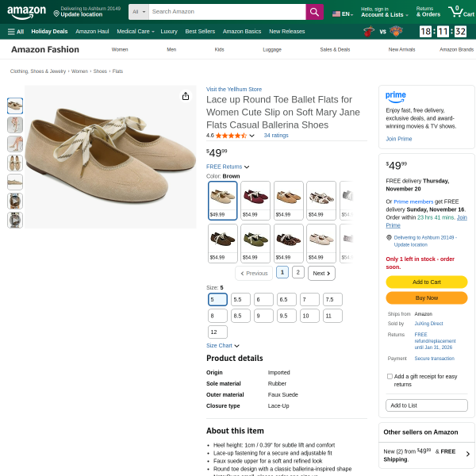Play the product video thumbnail
The width and height of the screenshot is (476, 476).
point(15,201)
